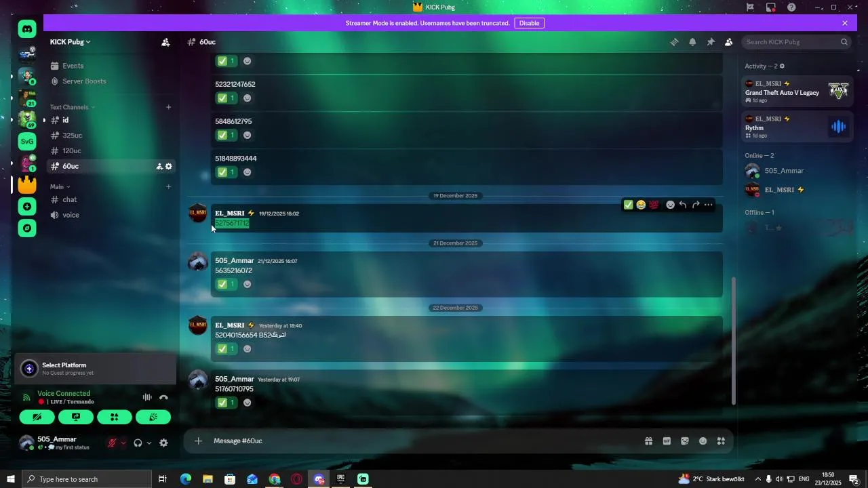Toggle checkmark reaction on 5635216072 message
Screen dimensions: 868x488
tap(226, 284)
